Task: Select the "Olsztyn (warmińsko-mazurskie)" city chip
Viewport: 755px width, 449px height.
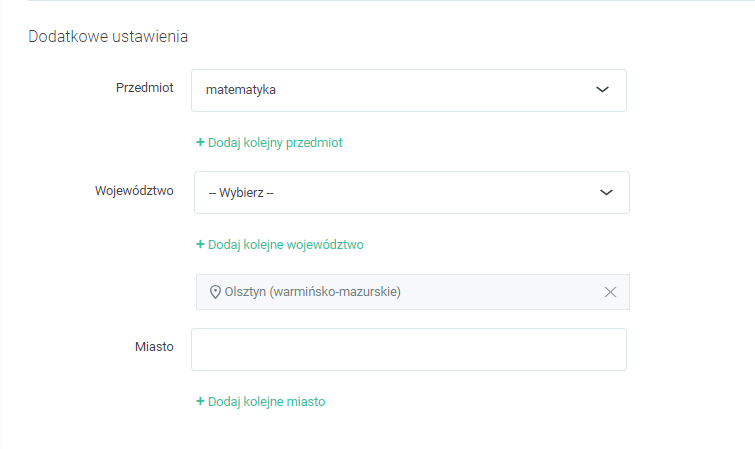Action: [x=314, y=292]
